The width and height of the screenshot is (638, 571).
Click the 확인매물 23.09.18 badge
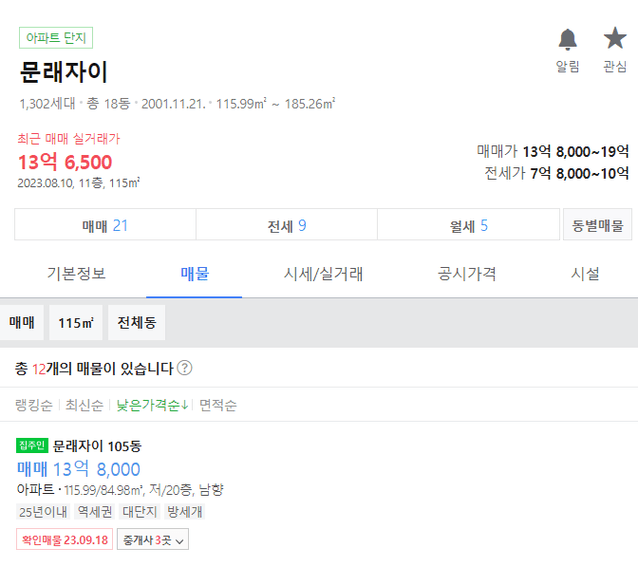click(x=64, y=540)
